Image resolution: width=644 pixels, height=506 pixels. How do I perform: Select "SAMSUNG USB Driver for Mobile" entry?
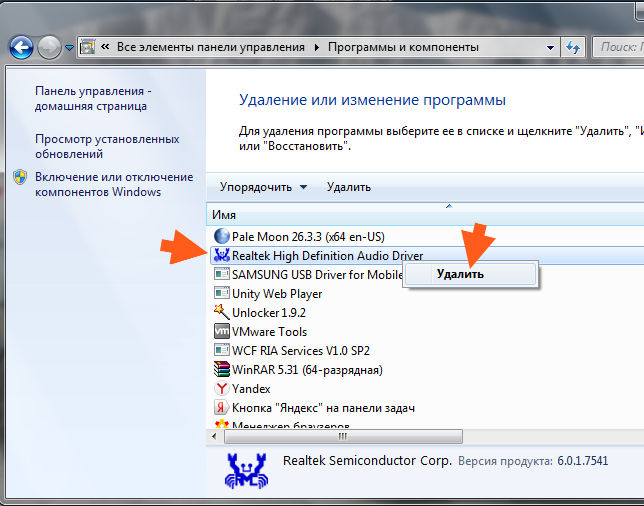[x=317, y=275]
